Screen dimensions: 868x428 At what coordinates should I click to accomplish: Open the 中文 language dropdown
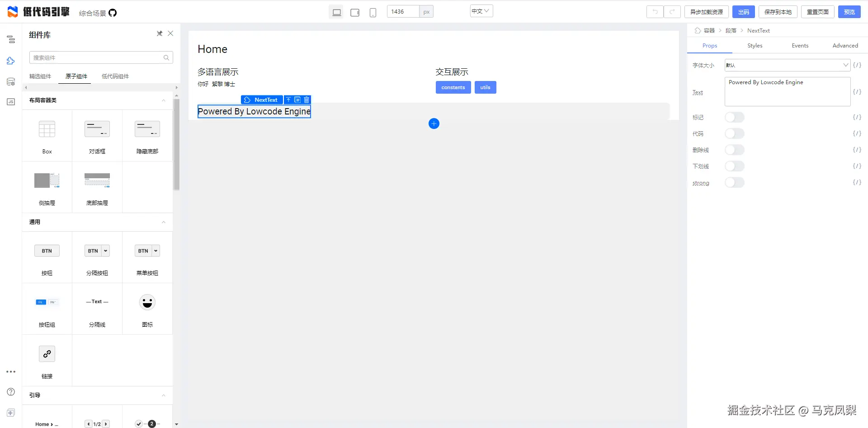click(x=481, y=11)
